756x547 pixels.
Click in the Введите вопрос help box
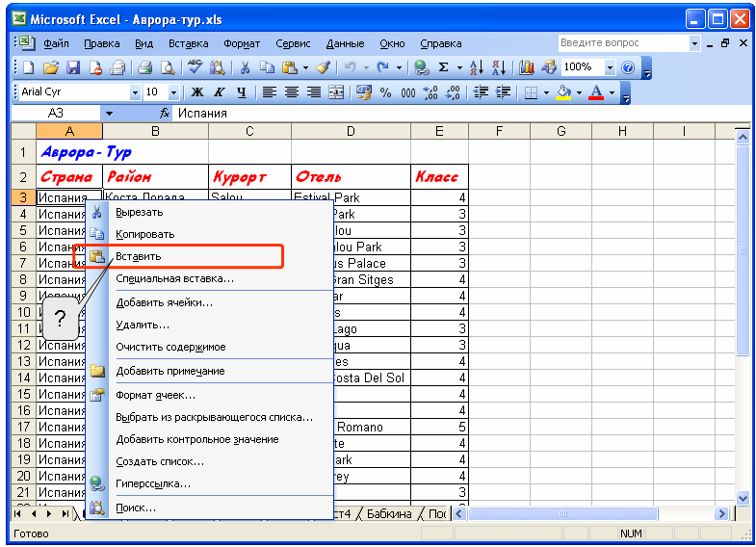(x=624, y=43)
